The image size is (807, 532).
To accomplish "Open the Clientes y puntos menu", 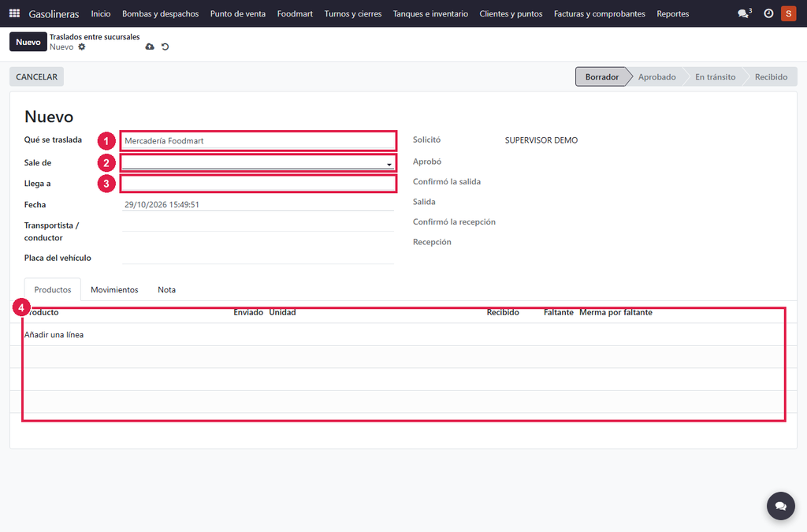I will pyautogui.click(x=511, y=13).
